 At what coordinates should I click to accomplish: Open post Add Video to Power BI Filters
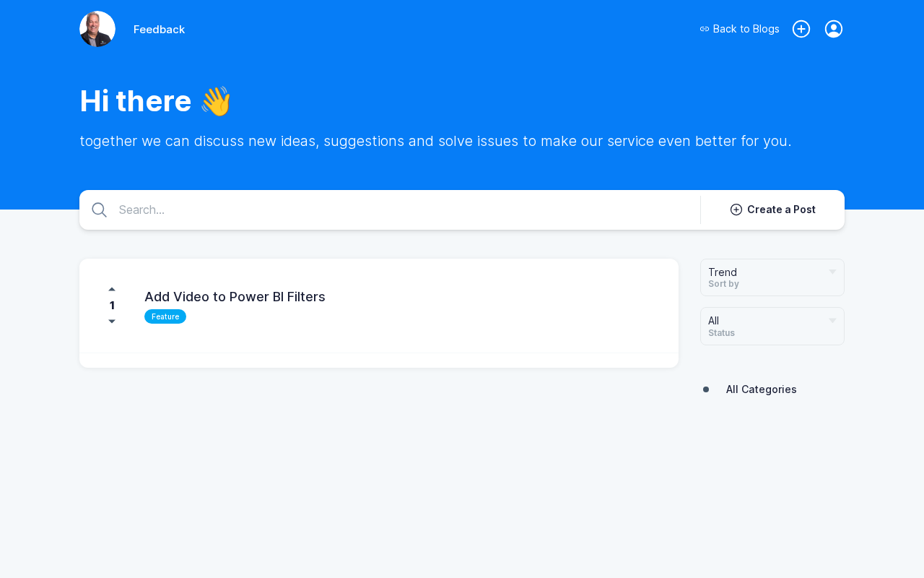coord(235,297)
